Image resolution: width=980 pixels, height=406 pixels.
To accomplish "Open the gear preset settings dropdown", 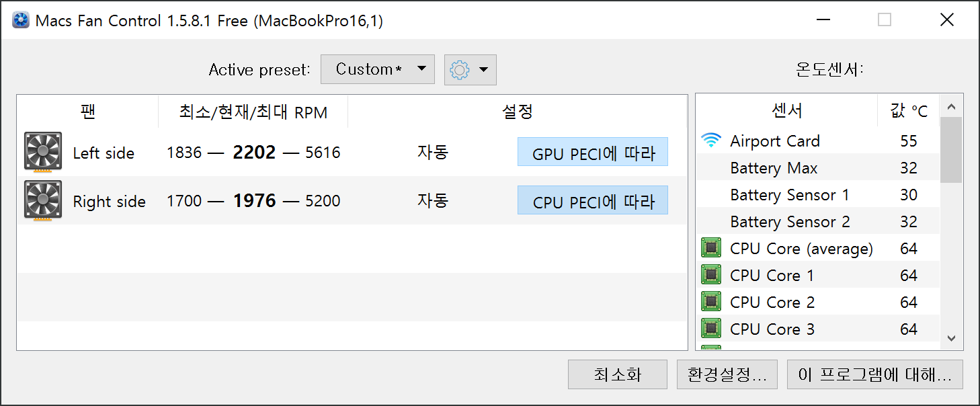I will (x=471, y=69).
